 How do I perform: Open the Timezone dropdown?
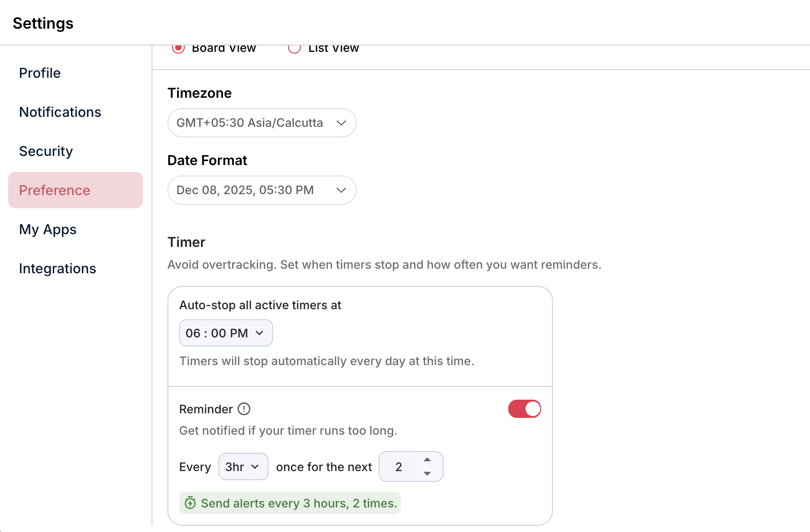click(x=262, y=123)
